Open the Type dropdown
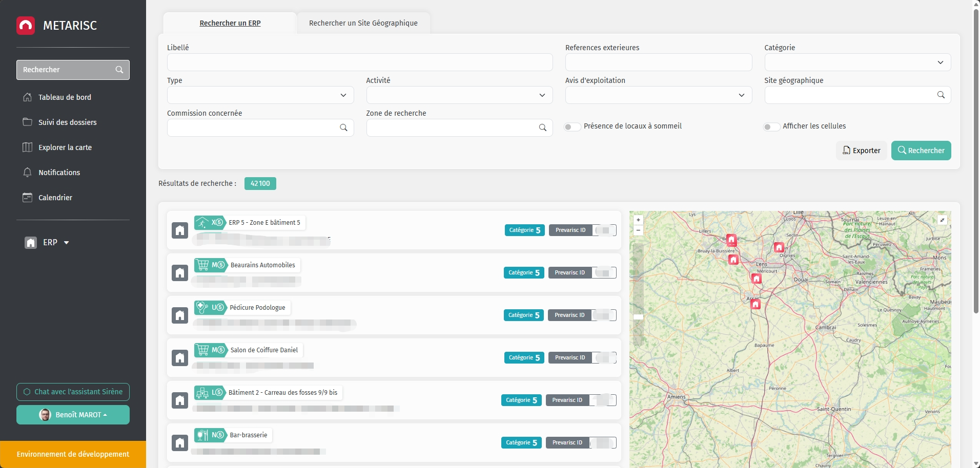 click(260, 95)
